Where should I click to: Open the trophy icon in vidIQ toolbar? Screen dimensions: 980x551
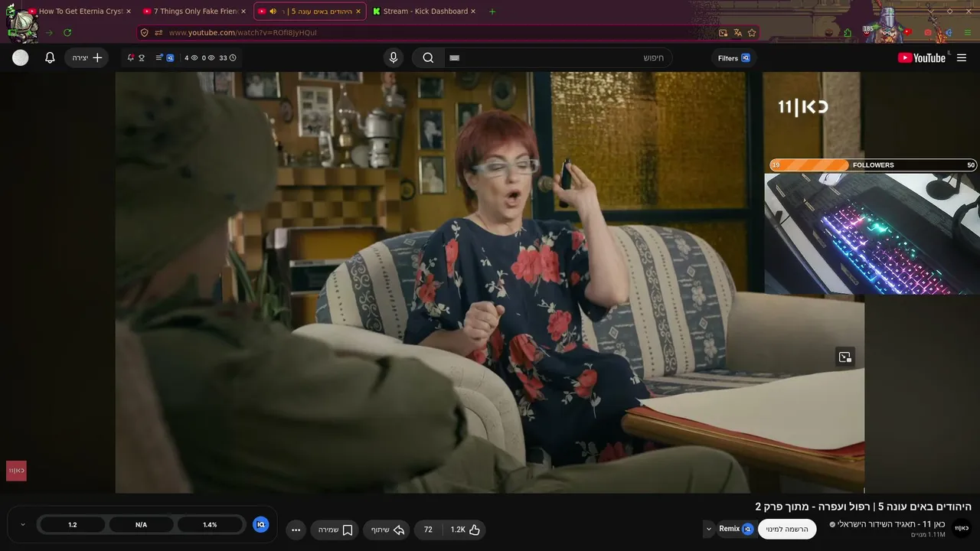pos(142,57)
